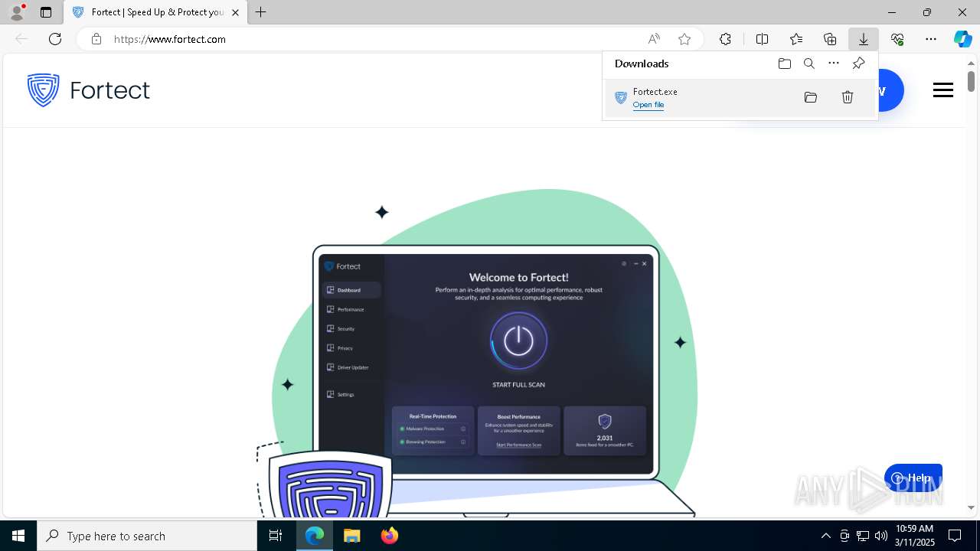Show hidden system tray icons
980x551 pixels.
click(x=825, y=536)
